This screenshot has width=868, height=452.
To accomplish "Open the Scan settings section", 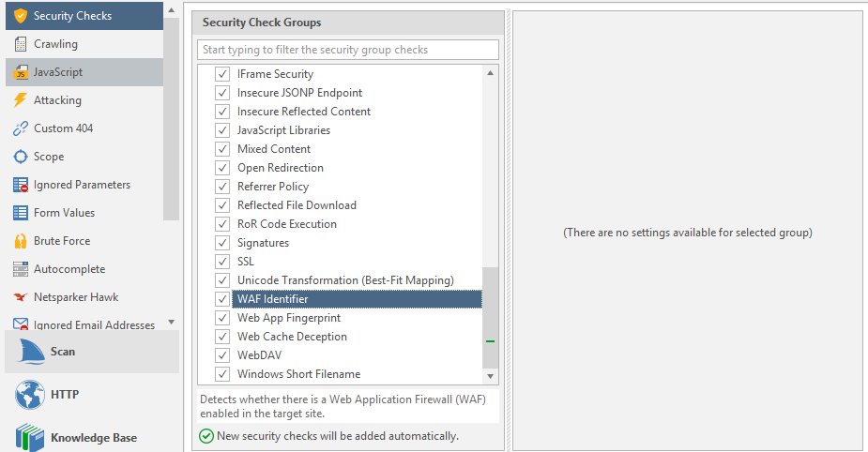I will (x=62, y=352).
